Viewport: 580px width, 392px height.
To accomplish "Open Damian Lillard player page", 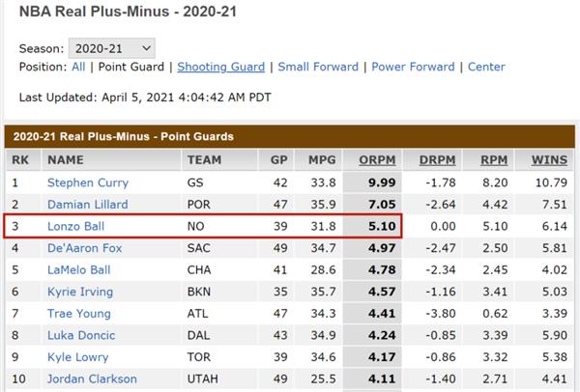I will pos(88,205).
